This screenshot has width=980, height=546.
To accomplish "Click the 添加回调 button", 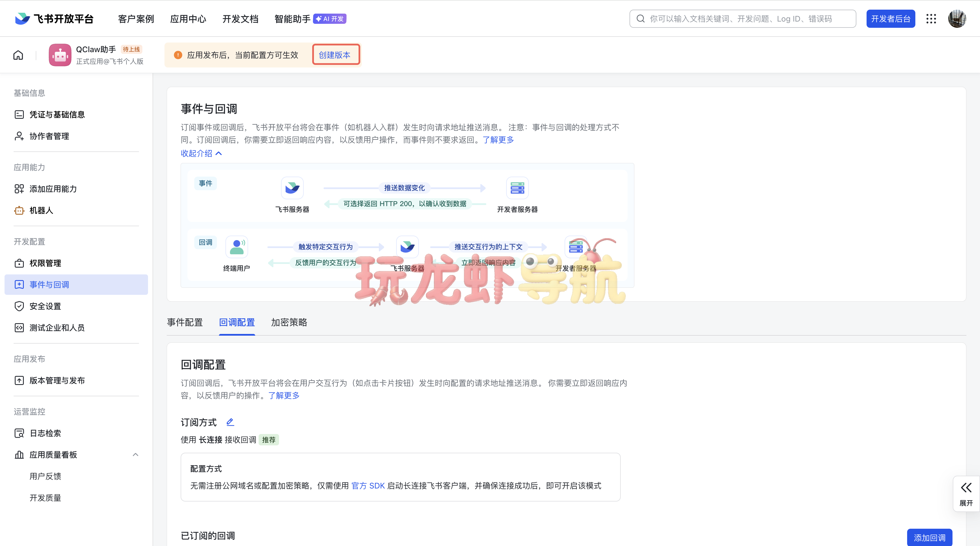I will pyautogui.click(x=930, y=537).
